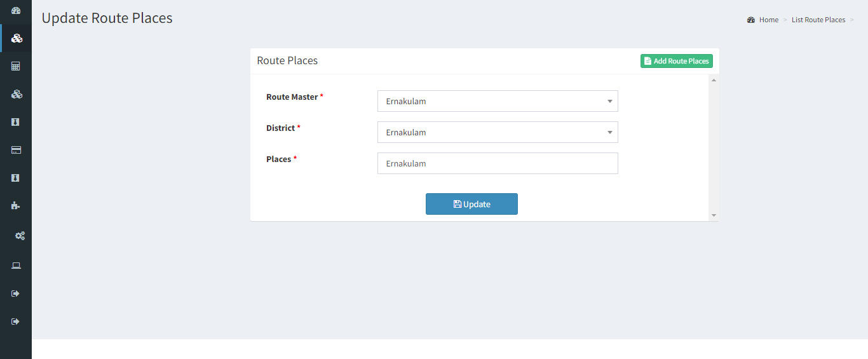Click the panel scrollbar down arrow

pos(714,215)
